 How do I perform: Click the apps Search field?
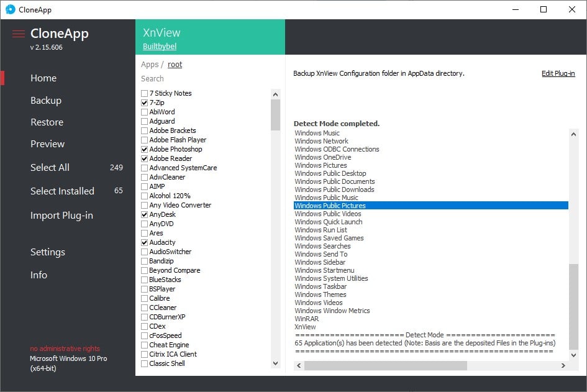[x=205, y=79]
